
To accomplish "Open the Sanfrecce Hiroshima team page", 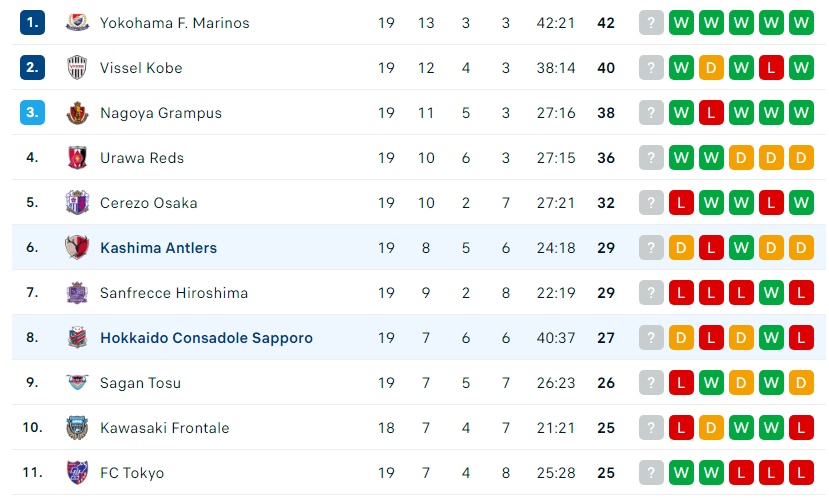I will [174, 293].
